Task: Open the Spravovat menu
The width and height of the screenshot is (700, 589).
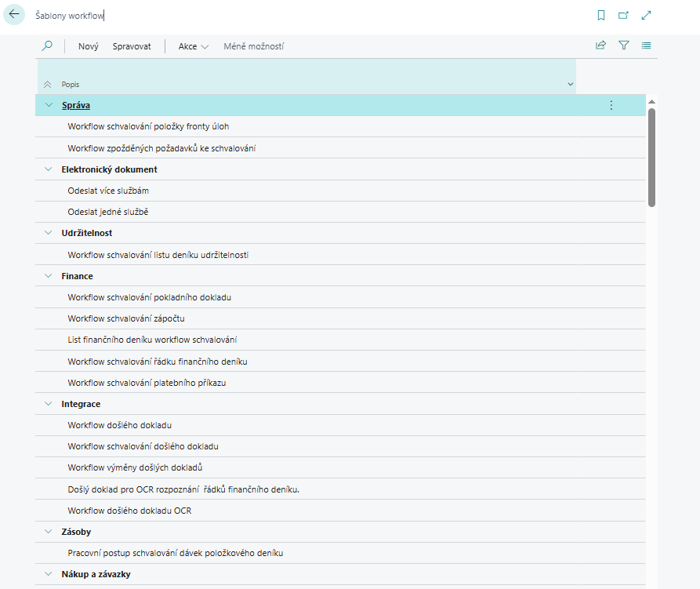Action: tap(132, 46)
